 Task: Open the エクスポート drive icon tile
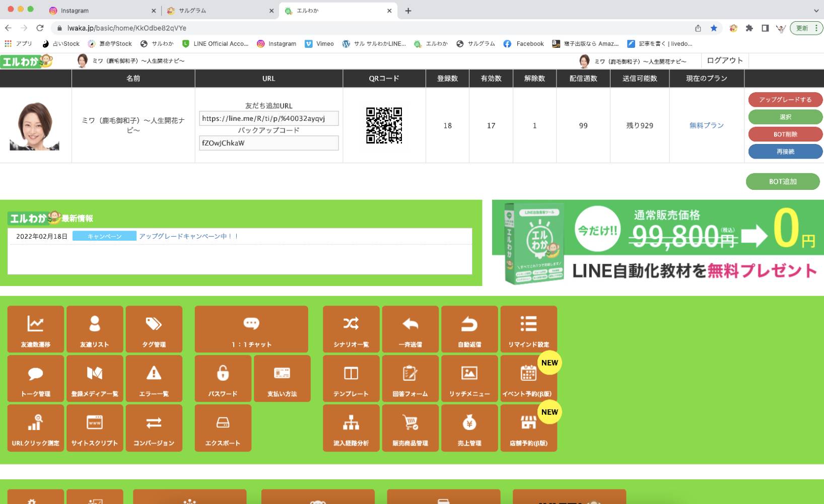tap(223, 427)
